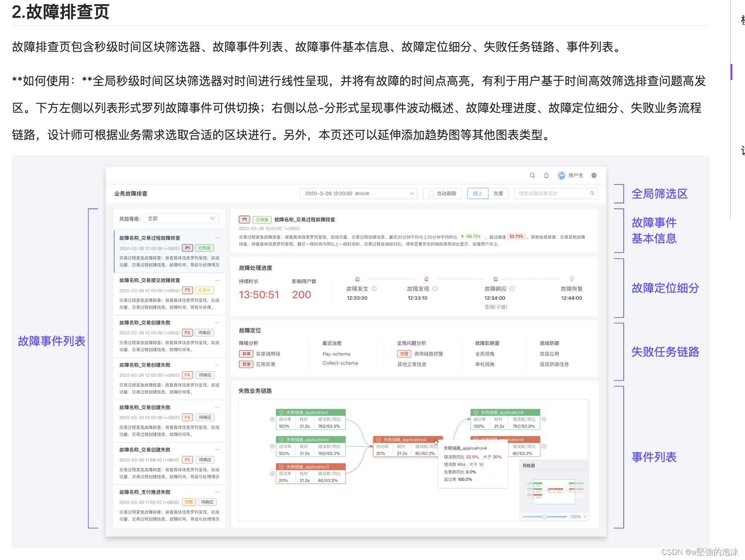Open the 应用异常 link
The image size is (745, 560).
pos(265,365)
